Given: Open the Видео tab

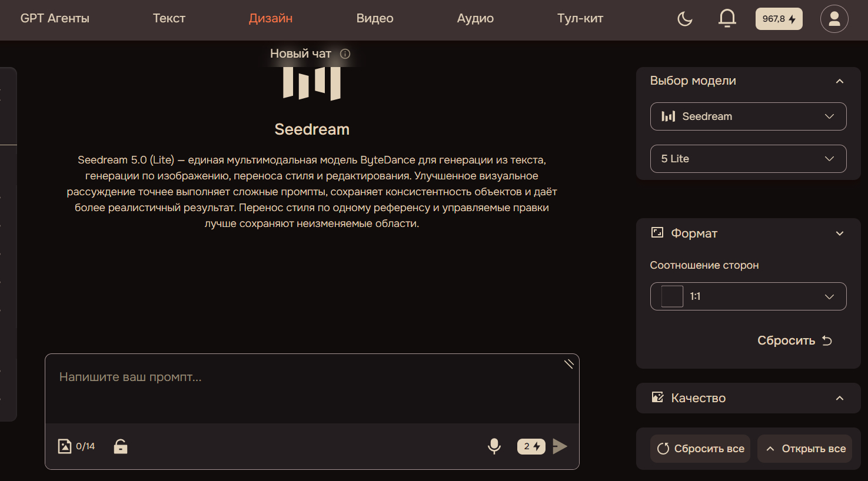Looking at the screenshot, I should [x=375, y=18].
